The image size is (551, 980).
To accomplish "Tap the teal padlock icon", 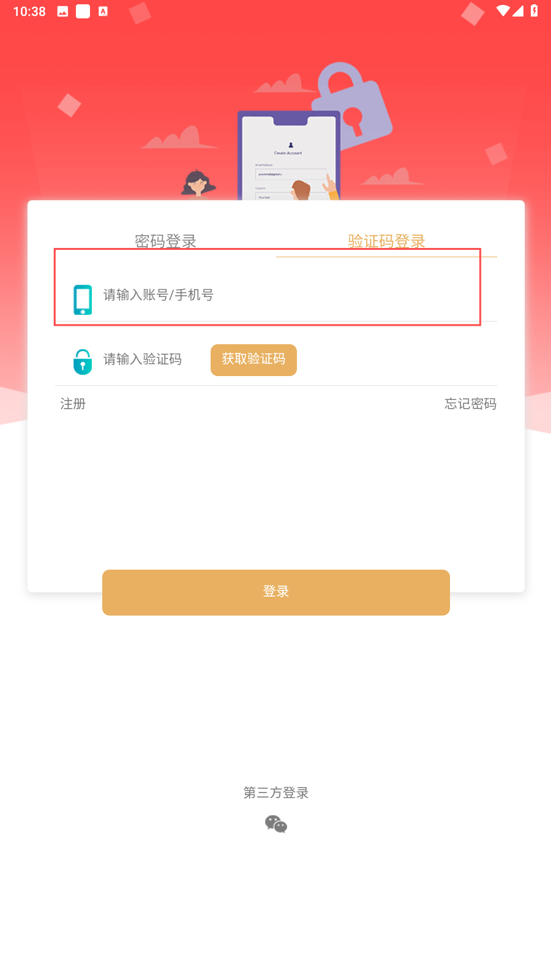I will tap(83, 361).
